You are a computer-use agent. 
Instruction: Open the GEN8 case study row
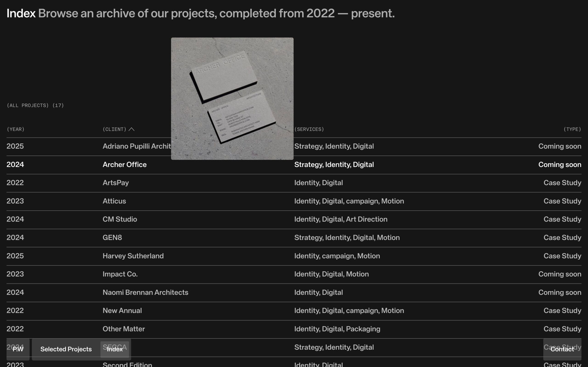tap(112, 237)
